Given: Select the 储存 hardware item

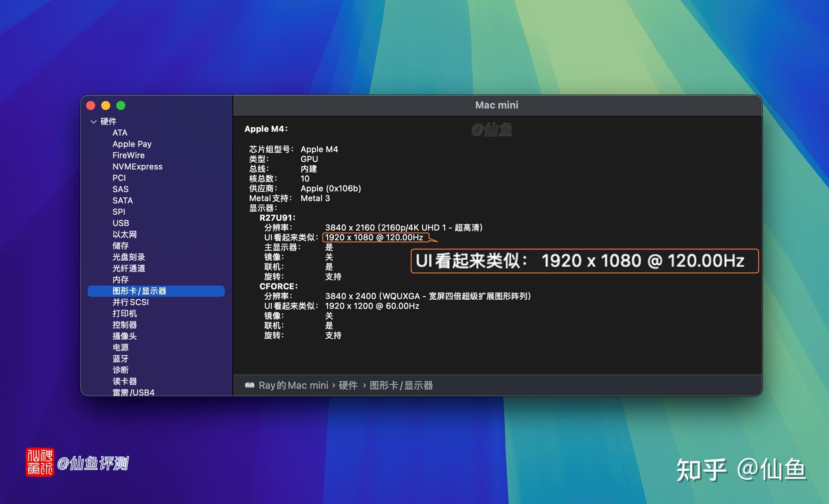Looking at the screenshot, I should click(x=120, y=246).
